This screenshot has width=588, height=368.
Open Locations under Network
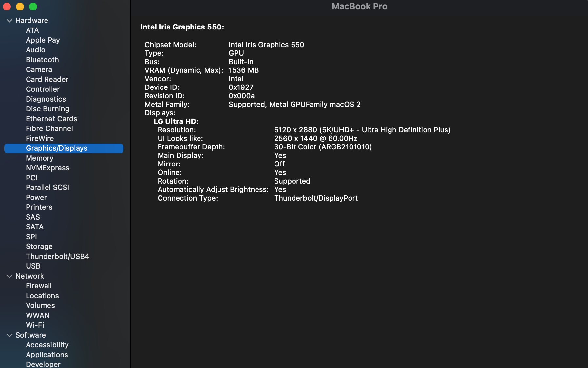point(43,296)
